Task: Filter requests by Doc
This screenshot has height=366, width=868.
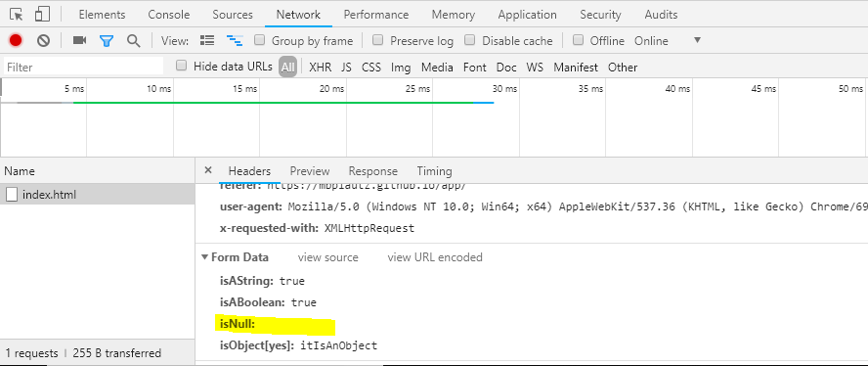Action: point(506,68)
